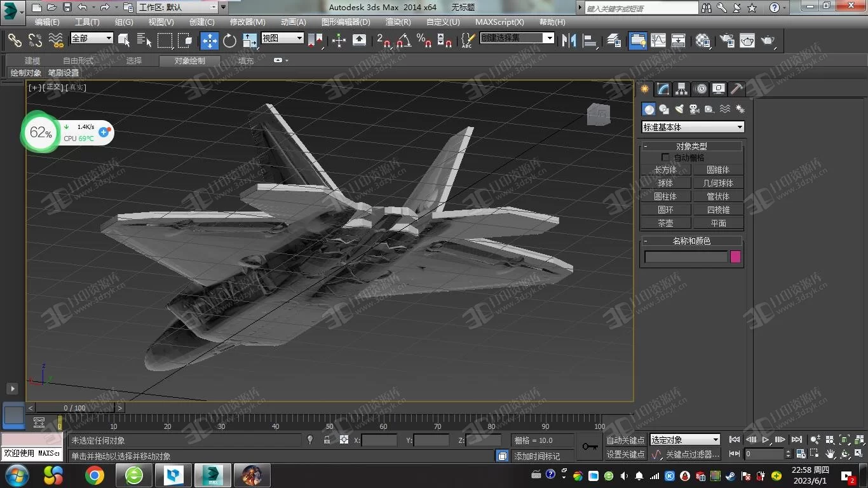The height and width of the screenshot is (488, 868).
Task: Open Schematic View icon
Action: (679, 40)
